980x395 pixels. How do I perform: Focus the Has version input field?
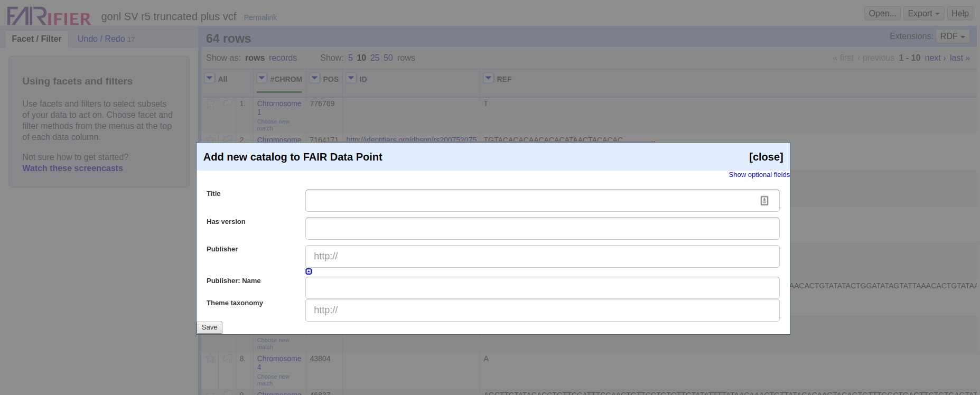tap(542, 229)
